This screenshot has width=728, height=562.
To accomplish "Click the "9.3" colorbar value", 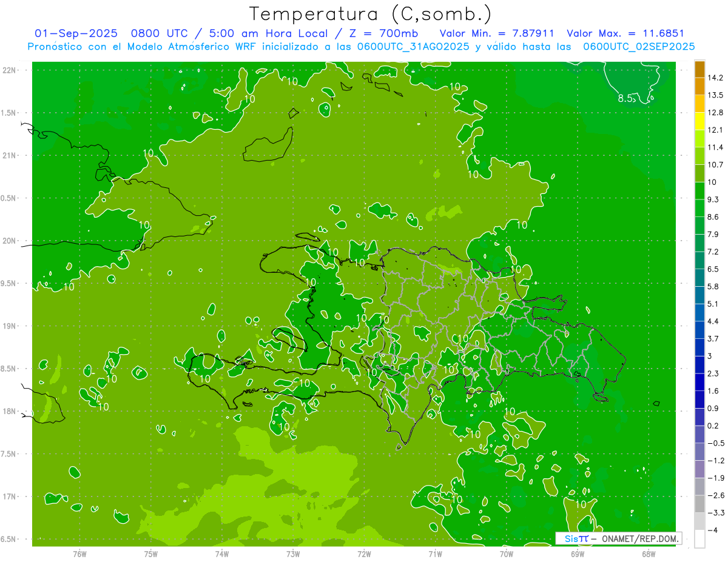I will [x=713, y=199].
